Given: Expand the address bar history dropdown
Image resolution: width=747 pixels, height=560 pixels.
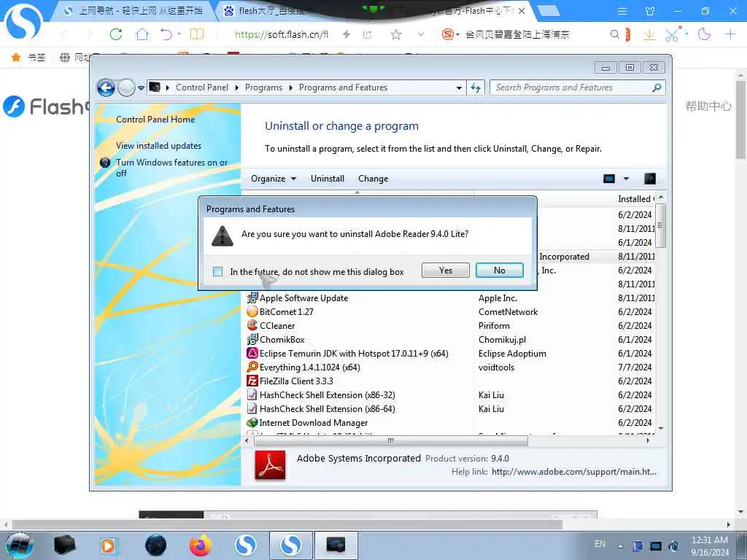Looking at the screenshot, I should click(459, 88).
